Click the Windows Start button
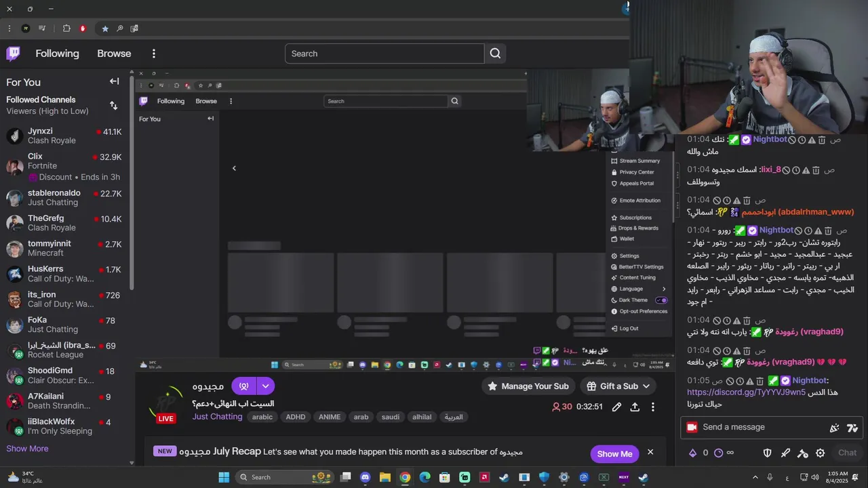This screenshot has width=868, height=488. point(224,477)
